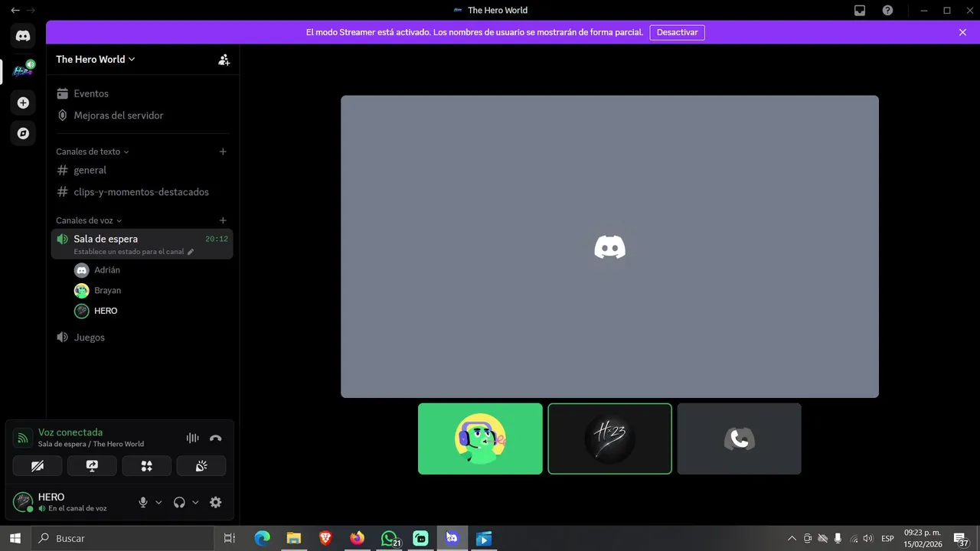Click the Windows Start button
The width and height of the screenshot is (980, 551).
(15, 538)
